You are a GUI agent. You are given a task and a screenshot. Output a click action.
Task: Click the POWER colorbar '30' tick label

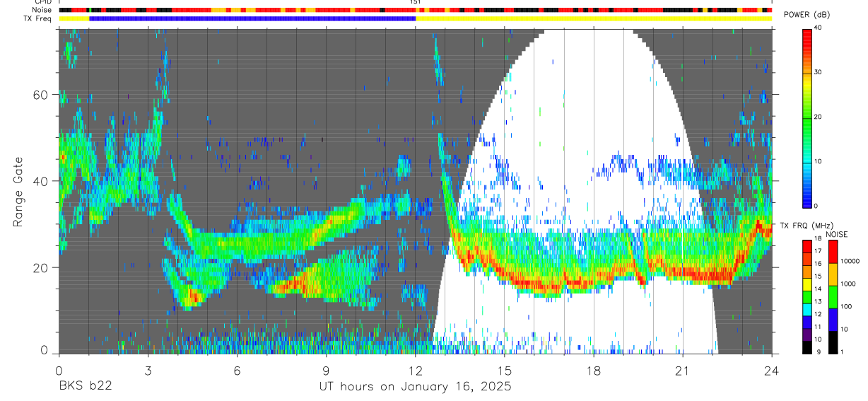point(818,72)
